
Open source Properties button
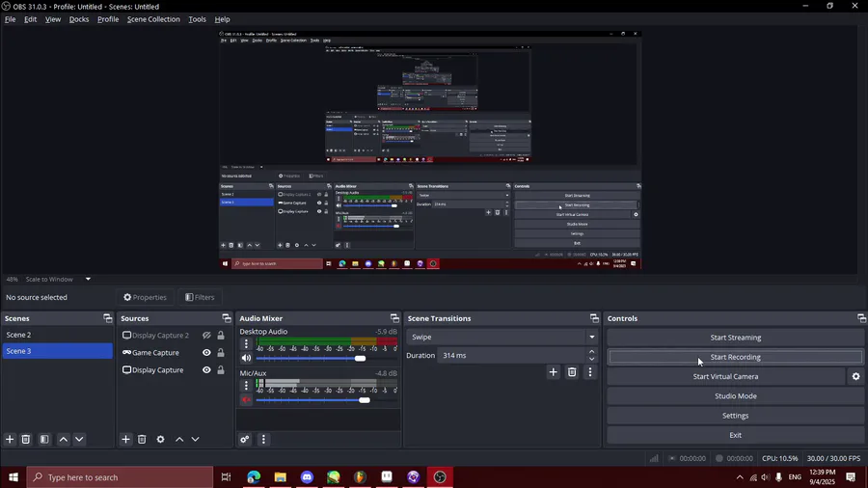click(145, 297)
